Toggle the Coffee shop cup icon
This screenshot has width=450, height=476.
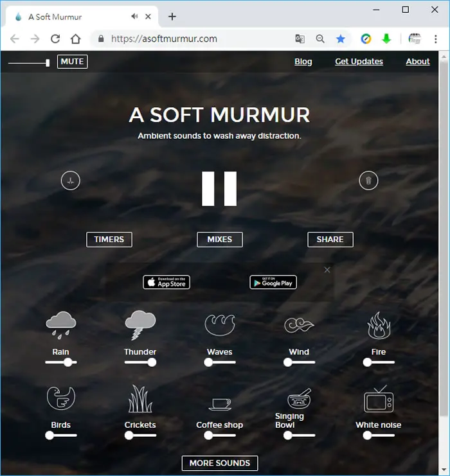[x=220, y=404]
